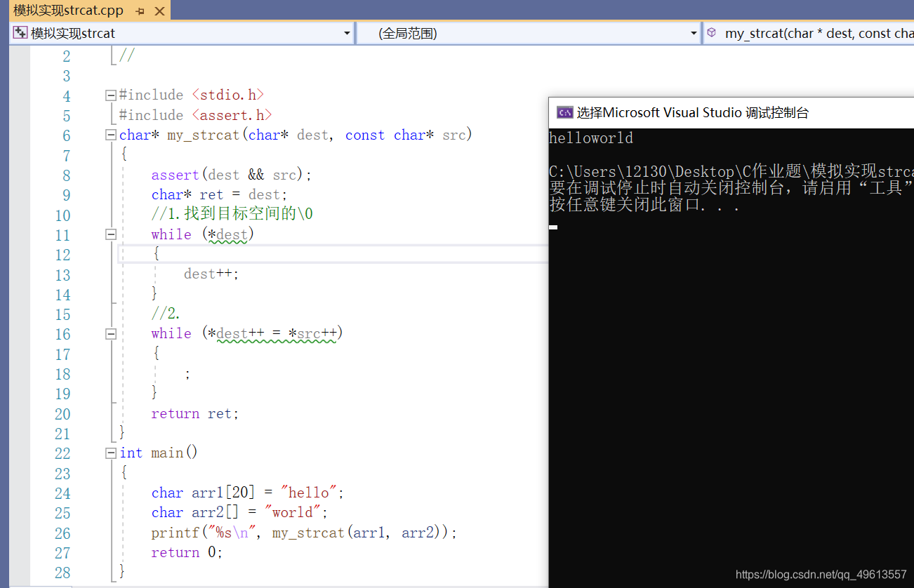Click line number 26 in the gutter
The image size is (914, 588).
pos(62,533)
